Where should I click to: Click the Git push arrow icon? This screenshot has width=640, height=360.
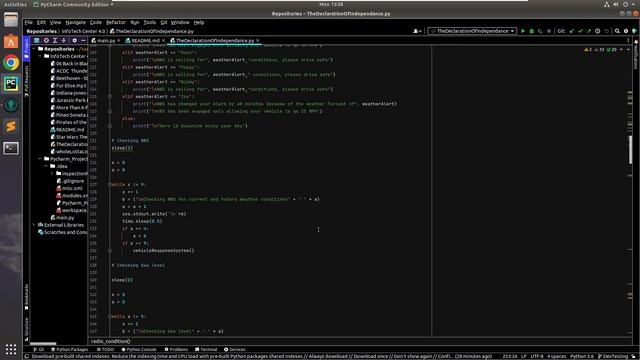[x=589, y=31]
